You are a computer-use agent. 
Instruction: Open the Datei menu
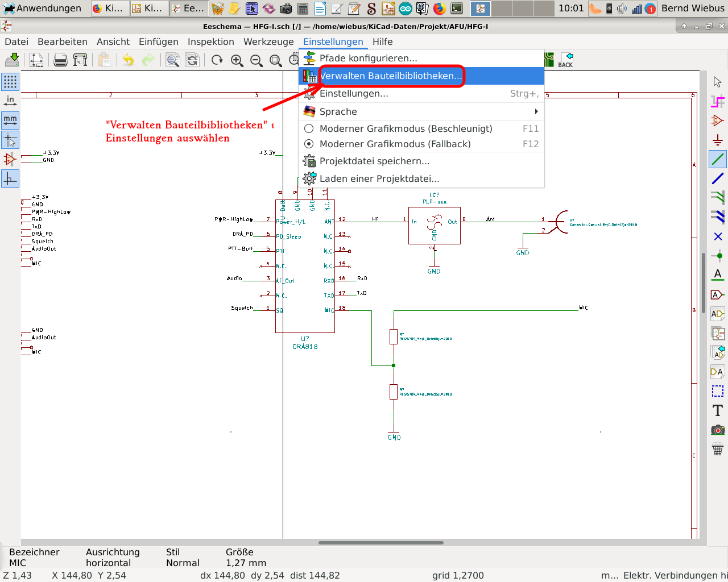[x=16, y=41]
